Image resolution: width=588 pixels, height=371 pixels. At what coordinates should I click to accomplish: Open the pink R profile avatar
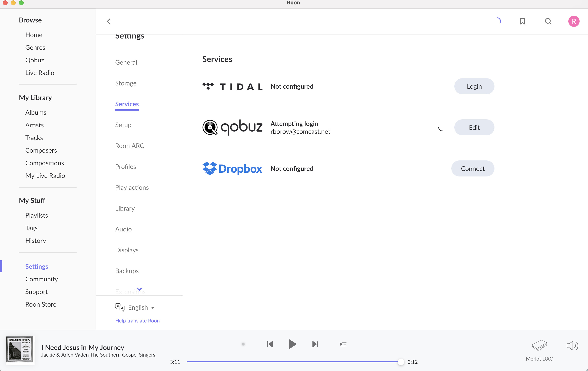574,21
